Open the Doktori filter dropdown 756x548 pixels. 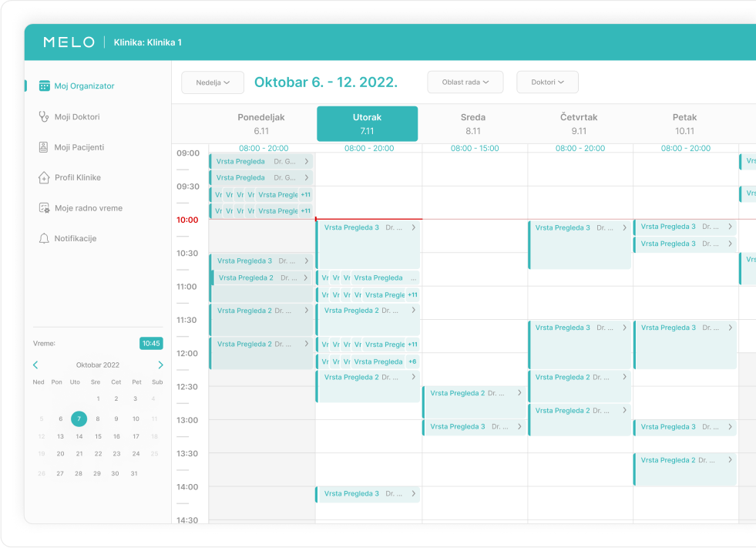coord(547,82)
